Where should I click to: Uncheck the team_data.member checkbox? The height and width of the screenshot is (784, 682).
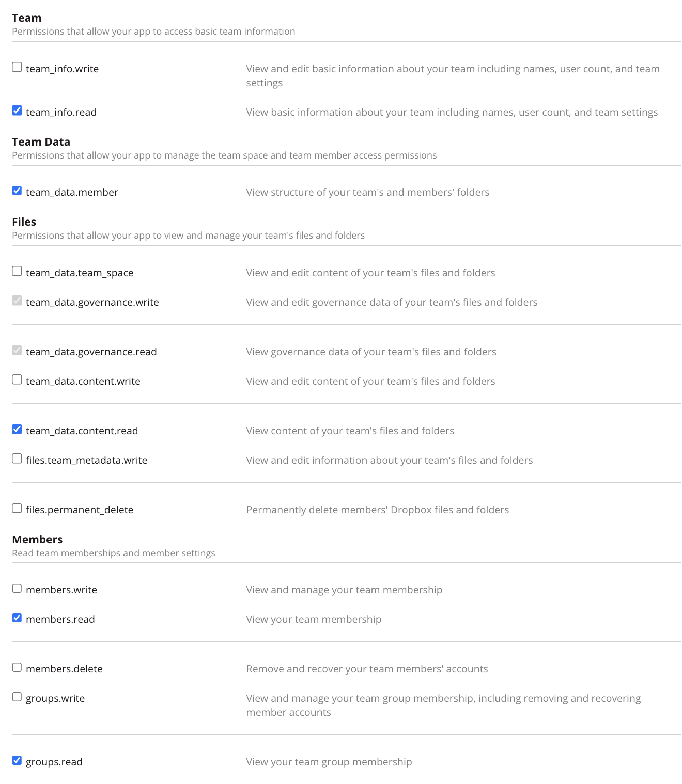pyautogui.click(x=17, y=191)
